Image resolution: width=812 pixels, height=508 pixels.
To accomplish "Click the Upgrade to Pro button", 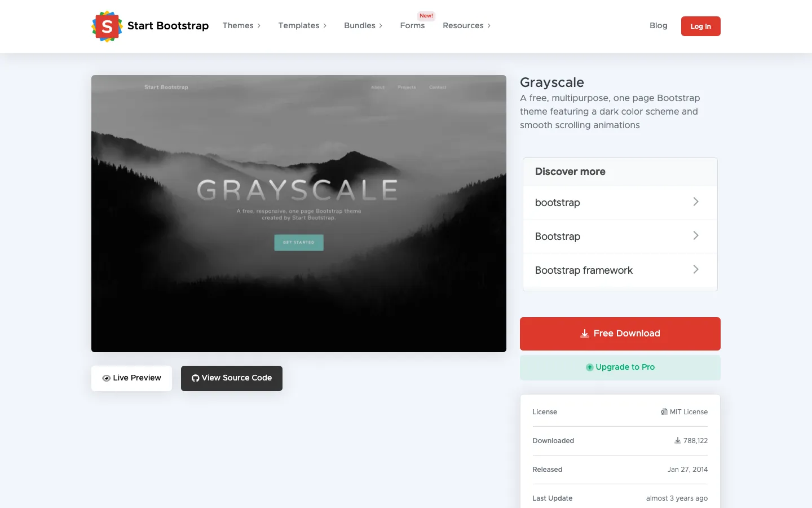I will [x=620, y=367].
